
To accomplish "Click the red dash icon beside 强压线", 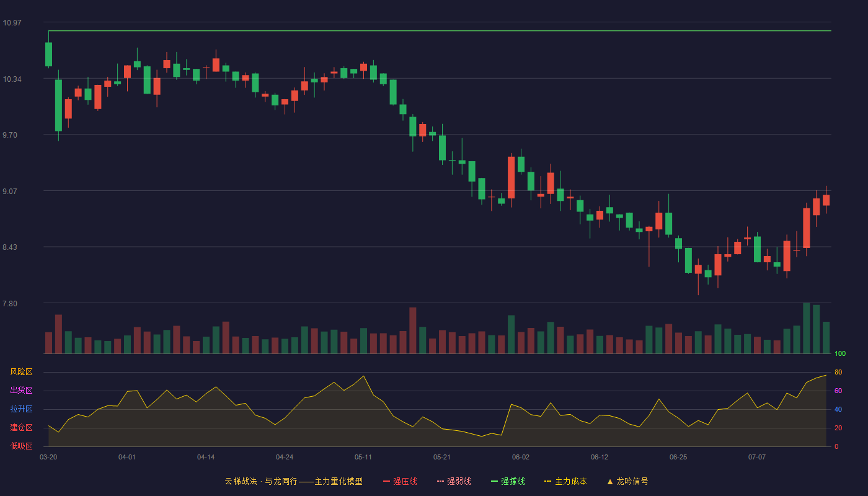I will tap(386, 481).
